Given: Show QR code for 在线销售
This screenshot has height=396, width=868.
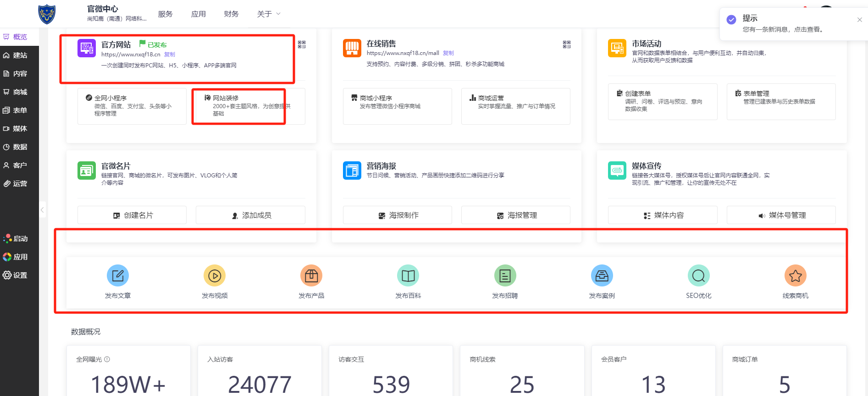Looking at the screenshot, I should (567, 44).
